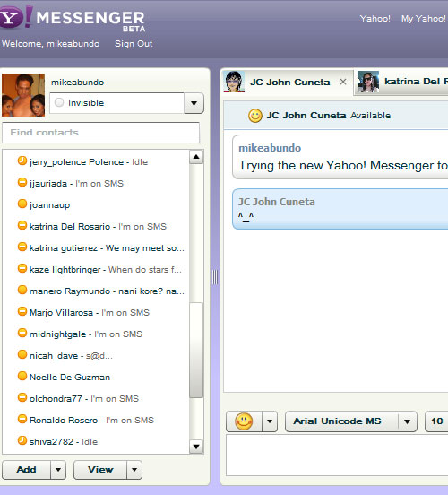Click katrina Del Rosario's avatar in the tab

pyautogui.click(x=368, y=82)
